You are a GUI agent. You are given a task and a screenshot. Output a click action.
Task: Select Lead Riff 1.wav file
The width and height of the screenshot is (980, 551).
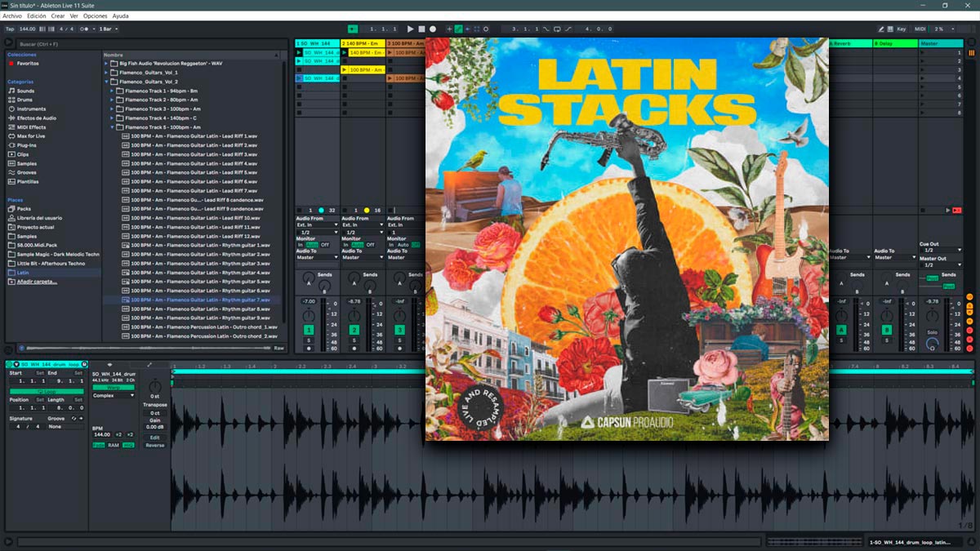194,136
